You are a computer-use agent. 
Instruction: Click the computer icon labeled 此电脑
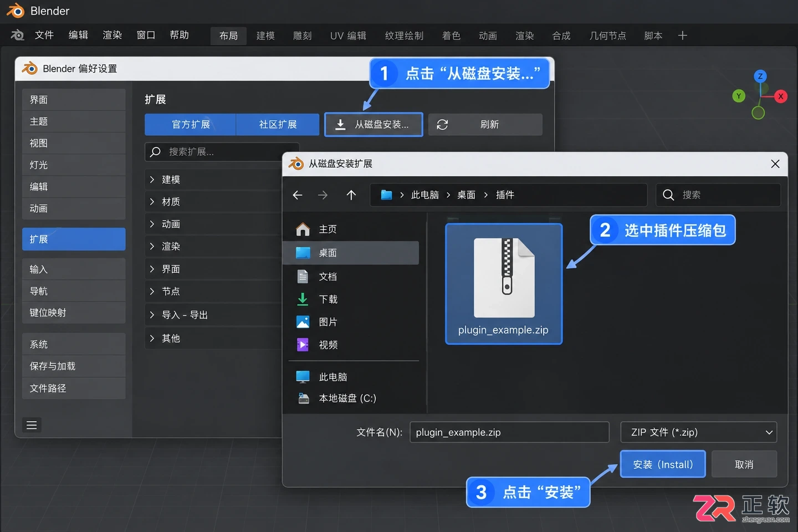(303, 377)
